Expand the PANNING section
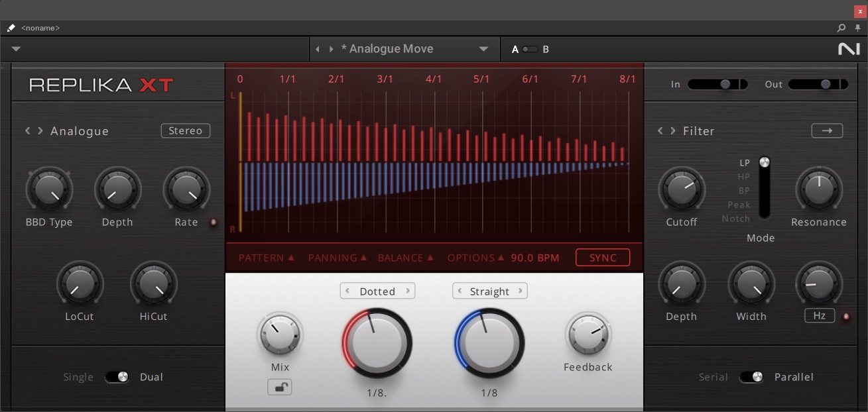This screenshot has width=868, height=412. point(338,258)
